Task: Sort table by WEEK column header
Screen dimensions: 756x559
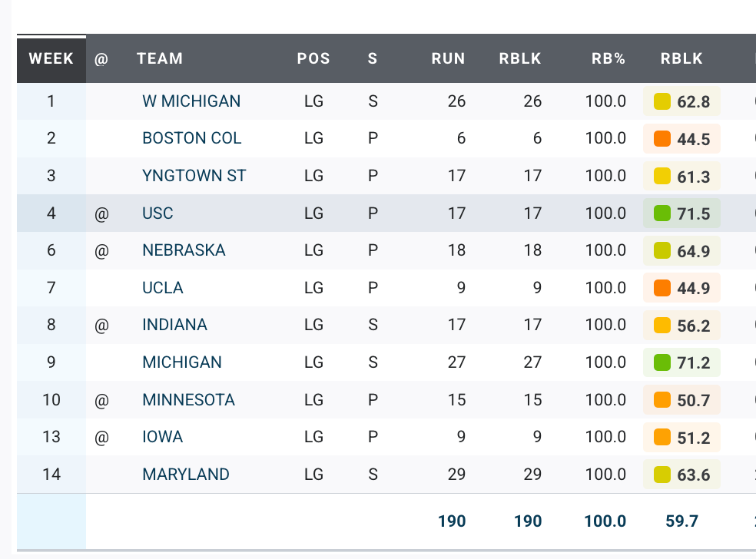Action: point(51,58)
